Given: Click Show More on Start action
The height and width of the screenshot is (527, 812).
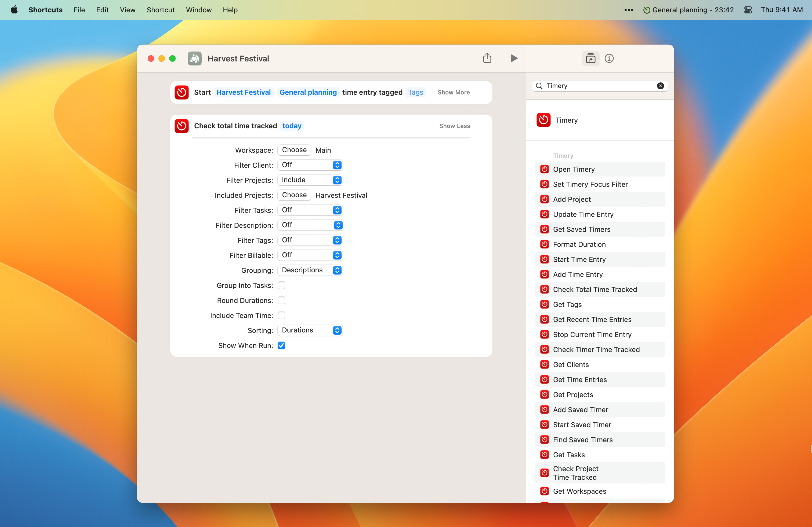Looking at the screenshot, I should coord(454,92).
